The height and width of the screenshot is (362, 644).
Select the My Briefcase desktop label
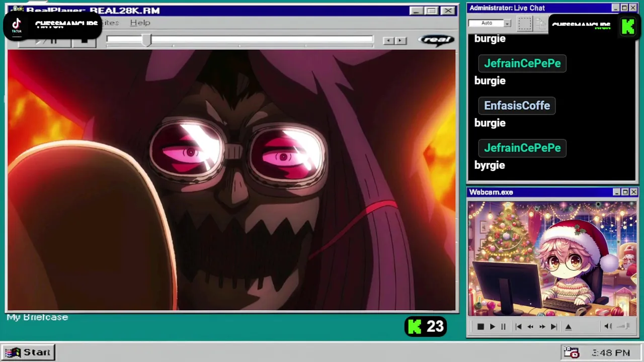click(x=37, y=317)
